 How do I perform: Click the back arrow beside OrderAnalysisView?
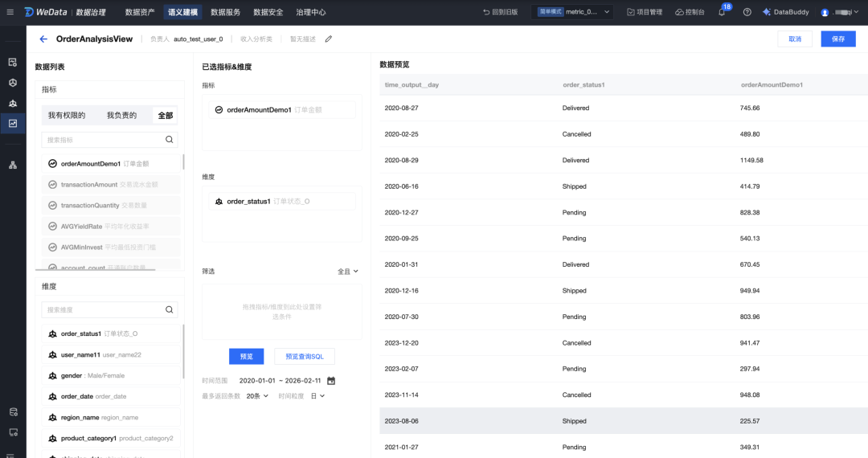(43, 39)
